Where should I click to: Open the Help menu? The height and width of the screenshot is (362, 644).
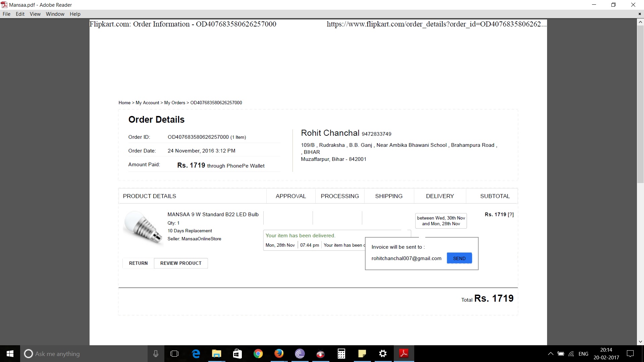[x=75, y=14]
